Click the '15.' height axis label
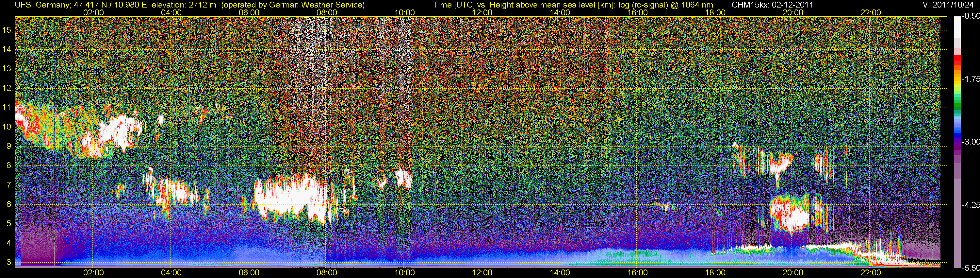Image resolution: width=980 pixels, height=278 pixels. pyautogui.click(x=8, y=30)
